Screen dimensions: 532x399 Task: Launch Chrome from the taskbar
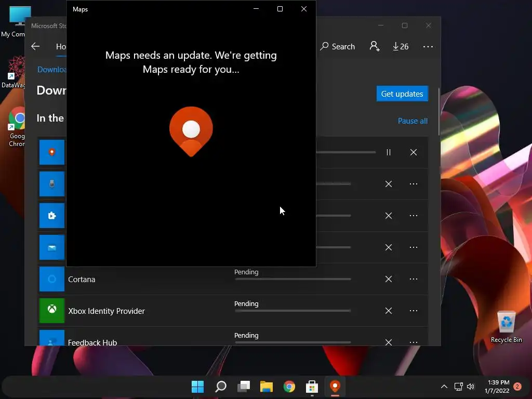(289, 387)
